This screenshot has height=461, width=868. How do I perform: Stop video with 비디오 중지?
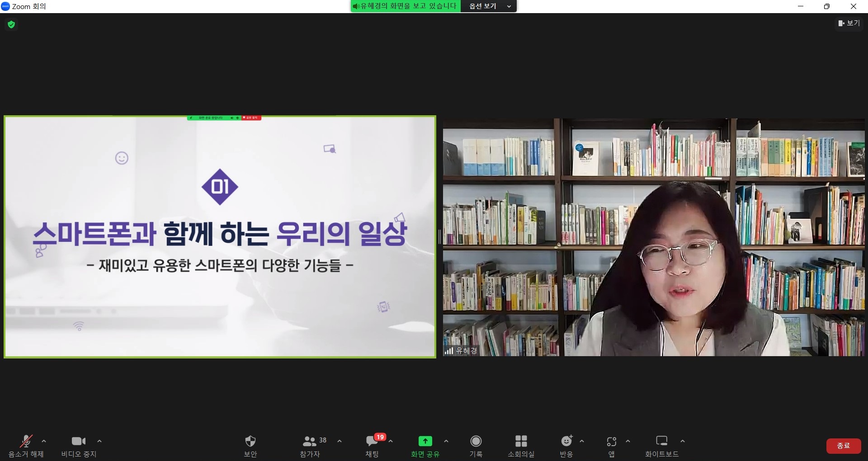pos(79,446)
